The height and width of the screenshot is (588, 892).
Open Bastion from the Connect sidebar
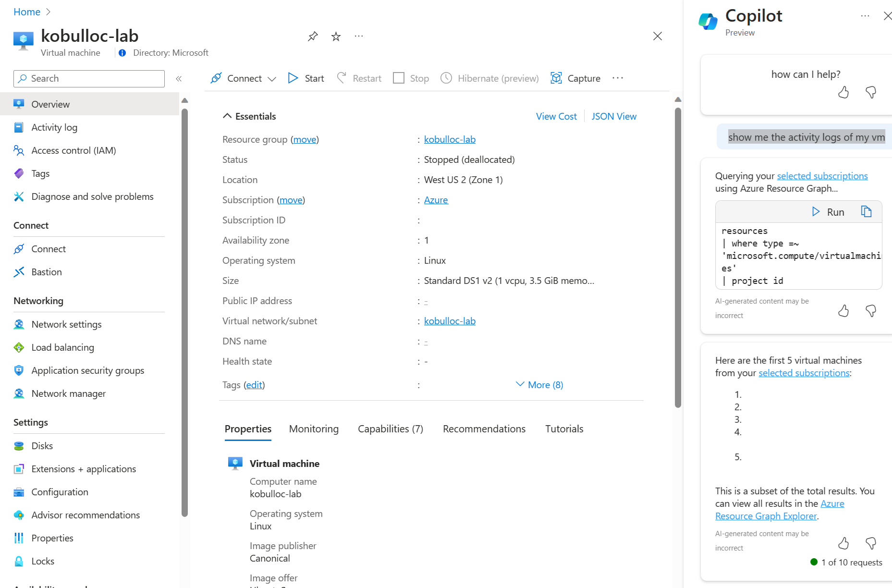(x=46, y=272)
